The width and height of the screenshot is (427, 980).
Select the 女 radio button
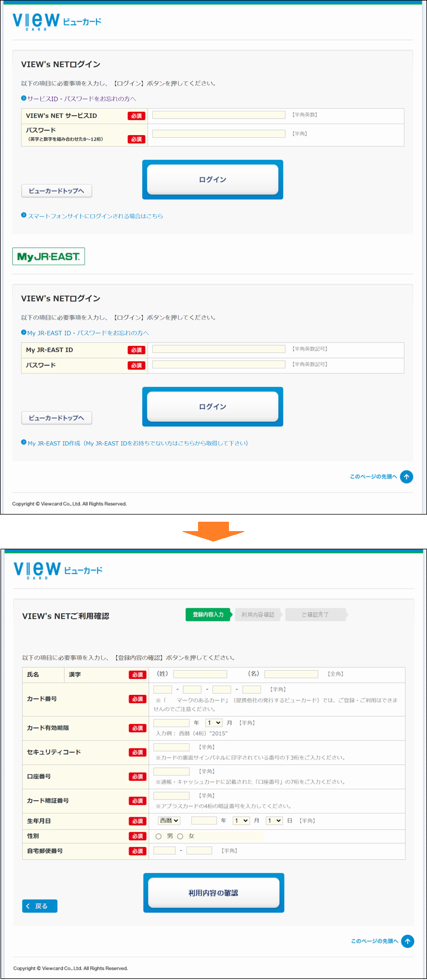coord(180,836)
